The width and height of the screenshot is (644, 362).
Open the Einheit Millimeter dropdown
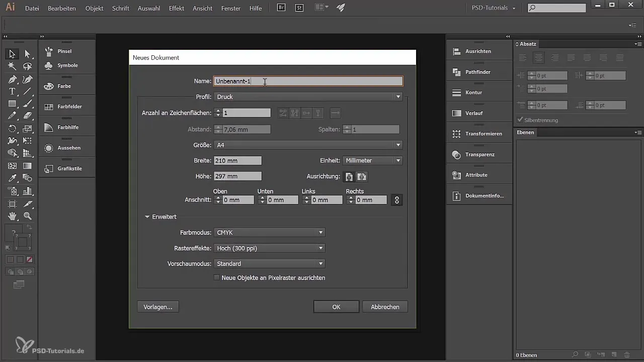[x=373, y=160]
